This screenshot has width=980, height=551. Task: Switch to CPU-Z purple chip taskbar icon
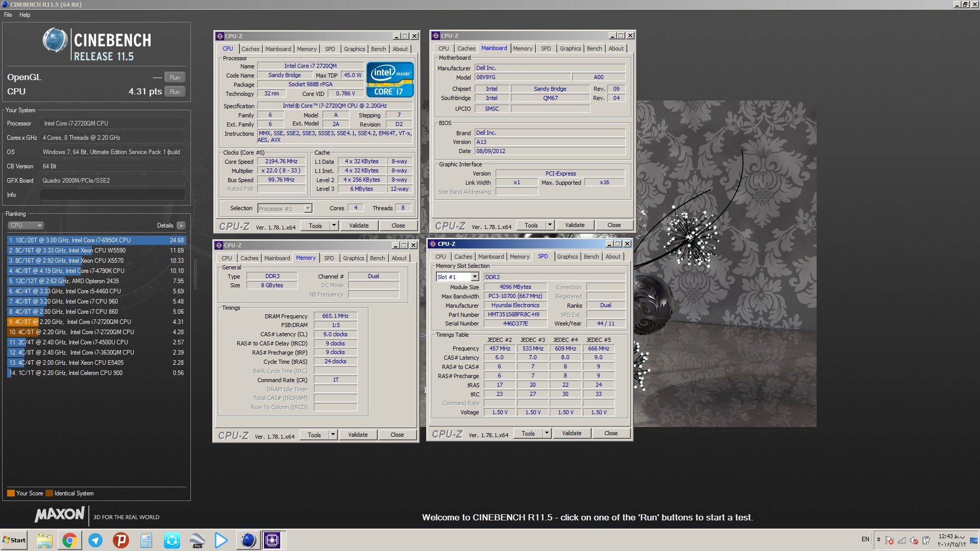coord(272,540)
